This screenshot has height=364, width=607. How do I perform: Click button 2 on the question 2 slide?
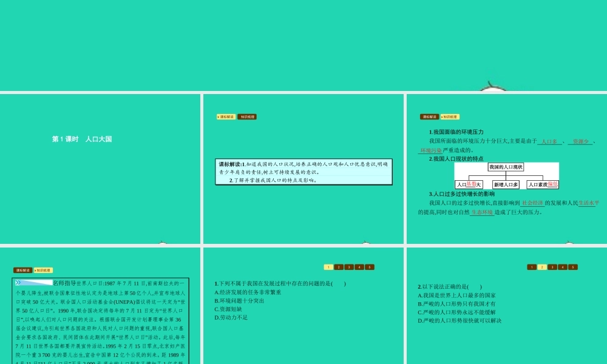(x=542, y=268)
